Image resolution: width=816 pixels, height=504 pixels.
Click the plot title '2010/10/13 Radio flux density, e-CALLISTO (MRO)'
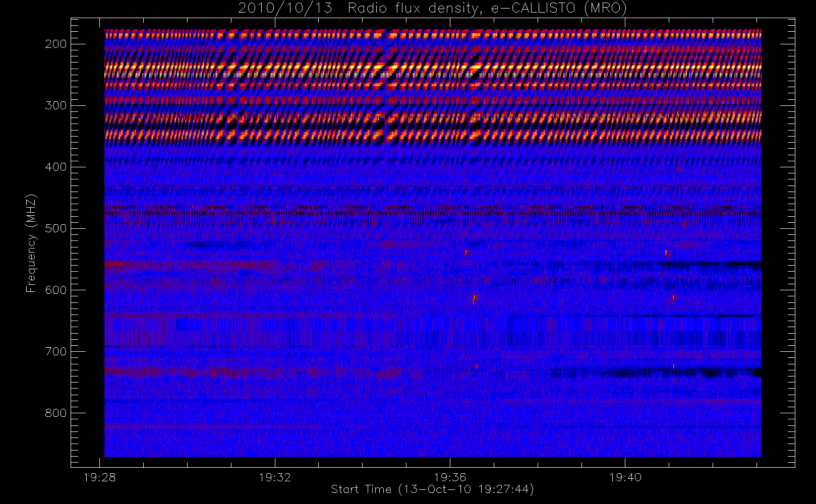pyautogui.click(x=432, y=9)
